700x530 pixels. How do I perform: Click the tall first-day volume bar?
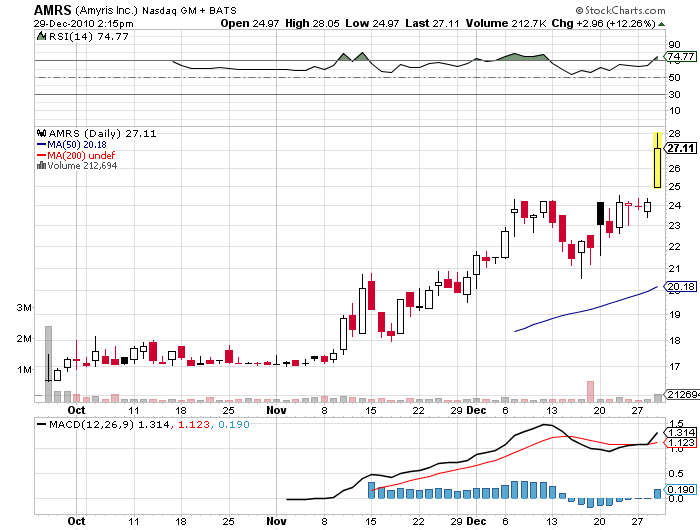(49, 364)
